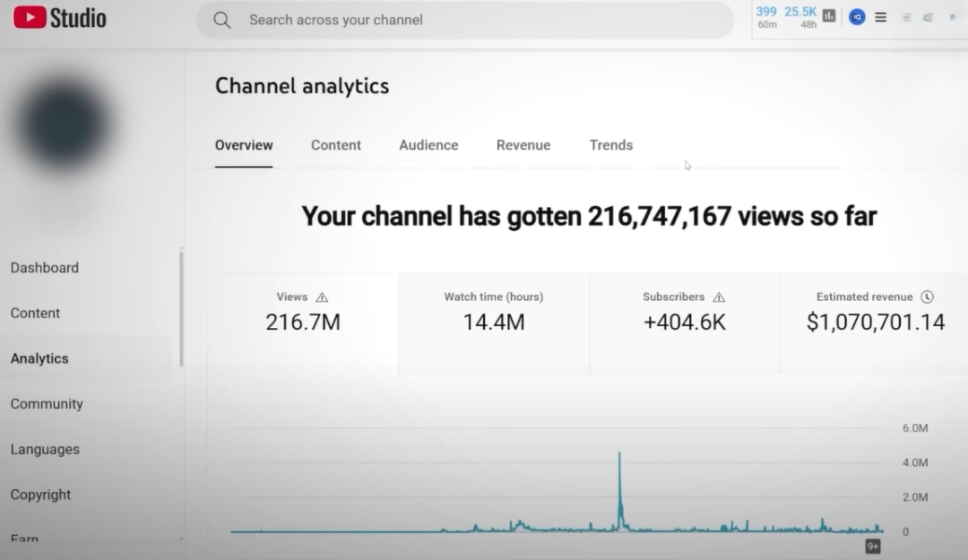The height and width of the screenshot is (560, 968).
Task: Click the clock icon beside Estimated revenue
Action: [x=927, y=297]
